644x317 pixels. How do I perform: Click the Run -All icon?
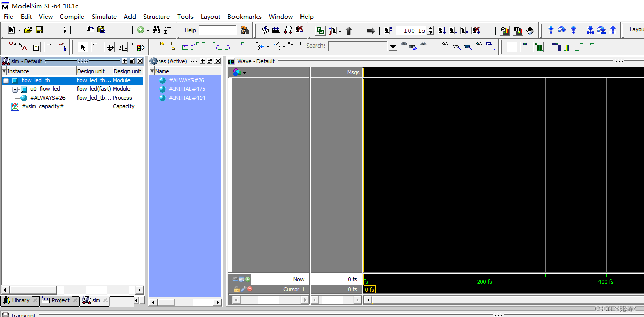(464, 30)
